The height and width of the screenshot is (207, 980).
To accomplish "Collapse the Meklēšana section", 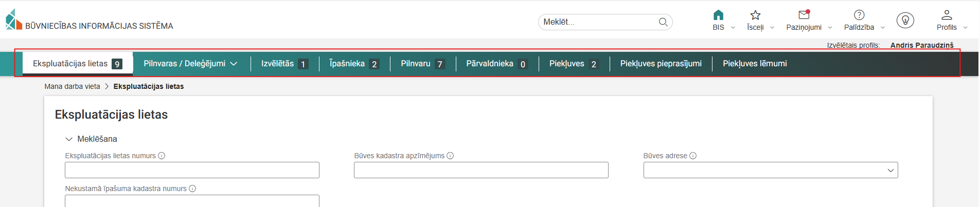I will click(x=69, y=139).
